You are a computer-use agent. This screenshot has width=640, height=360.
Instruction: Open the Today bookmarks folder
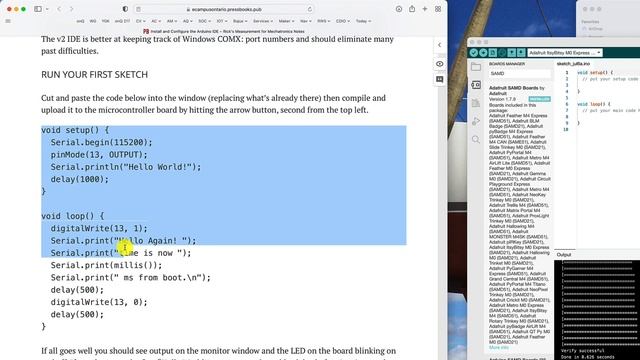tap(363, 21)
